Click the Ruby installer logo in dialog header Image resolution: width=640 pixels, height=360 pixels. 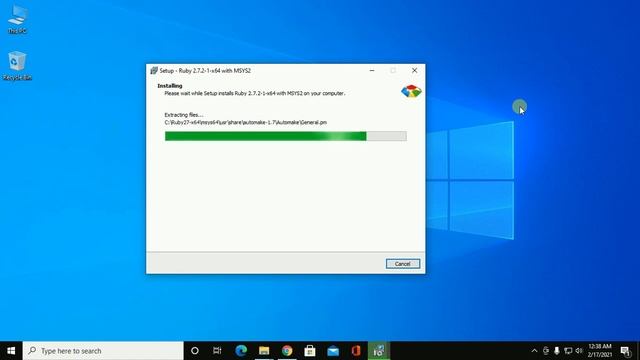point(411,91)
